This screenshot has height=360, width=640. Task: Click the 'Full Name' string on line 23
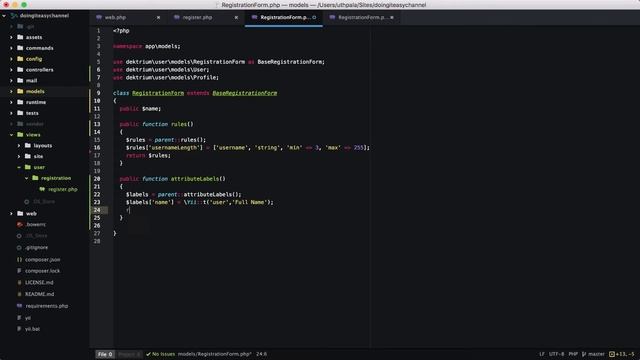point(251,202)
